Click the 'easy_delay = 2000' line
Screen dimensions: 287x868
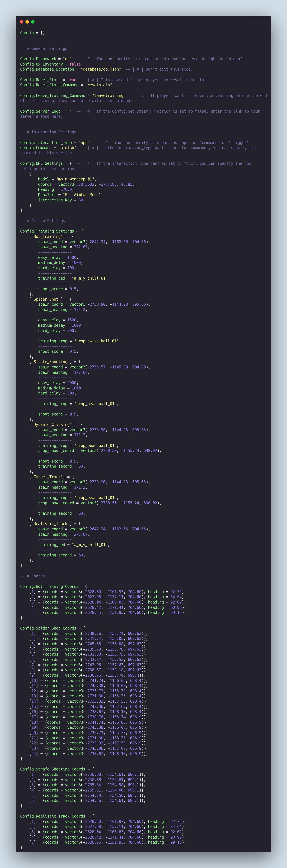click(x=58, y=383)
